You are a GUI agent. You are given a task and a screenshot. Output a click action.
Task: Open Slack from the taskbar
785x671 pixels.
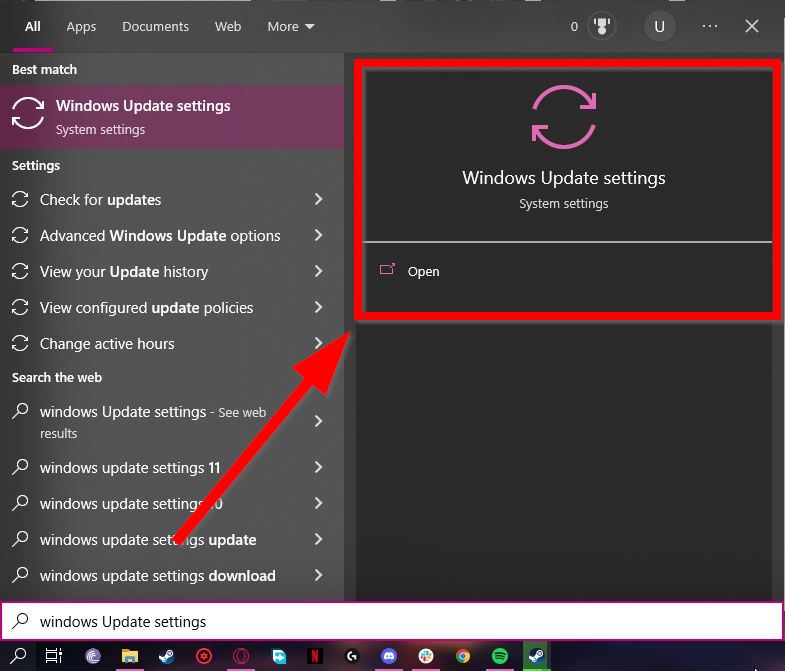tap(426, 655)
